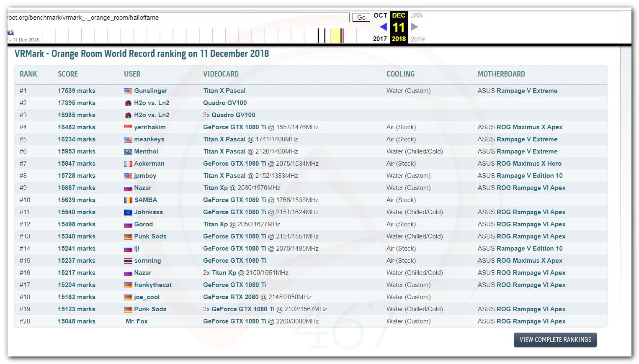Click Punk Sods' flag icon in rank #19 row

click(128, 309)
